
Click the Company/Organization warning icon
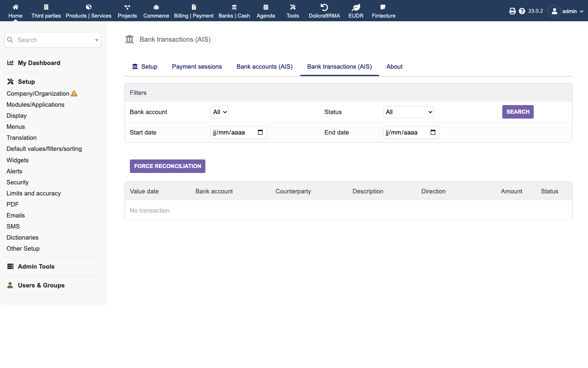(x=74, y=94)
